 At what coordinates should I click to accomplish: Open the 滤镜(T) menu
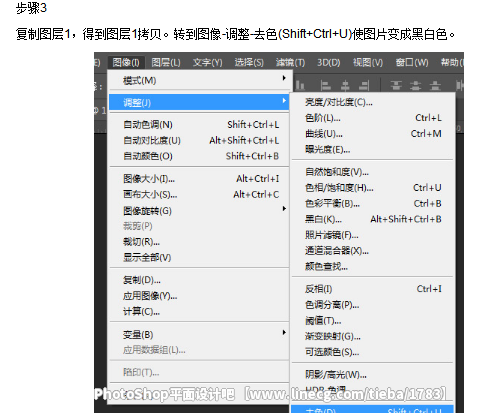pyautogui.click(x=290, y=62)
